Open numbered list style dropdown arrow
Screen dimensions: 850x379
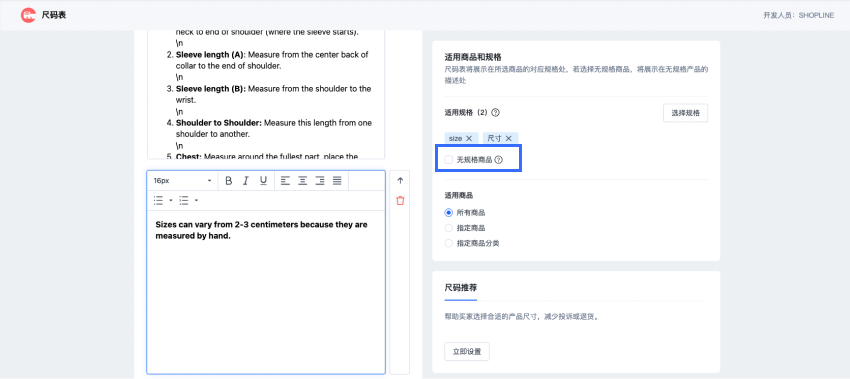[196, 201]
